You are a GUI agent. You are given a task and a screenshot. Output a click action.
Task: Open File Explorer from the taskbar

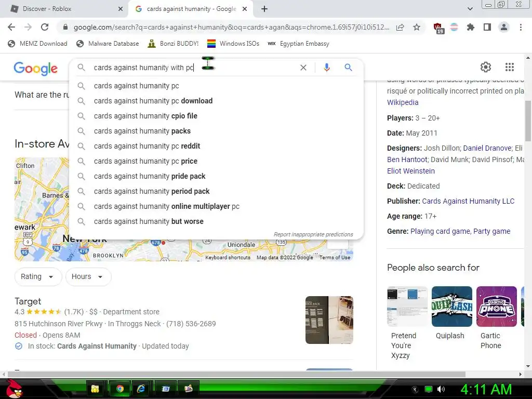tap(95, 389)
